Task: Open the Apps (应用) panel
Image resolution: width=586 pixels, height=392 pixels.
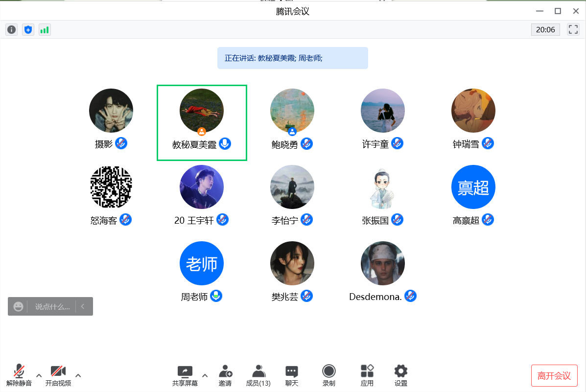Action: pos(367,375)
